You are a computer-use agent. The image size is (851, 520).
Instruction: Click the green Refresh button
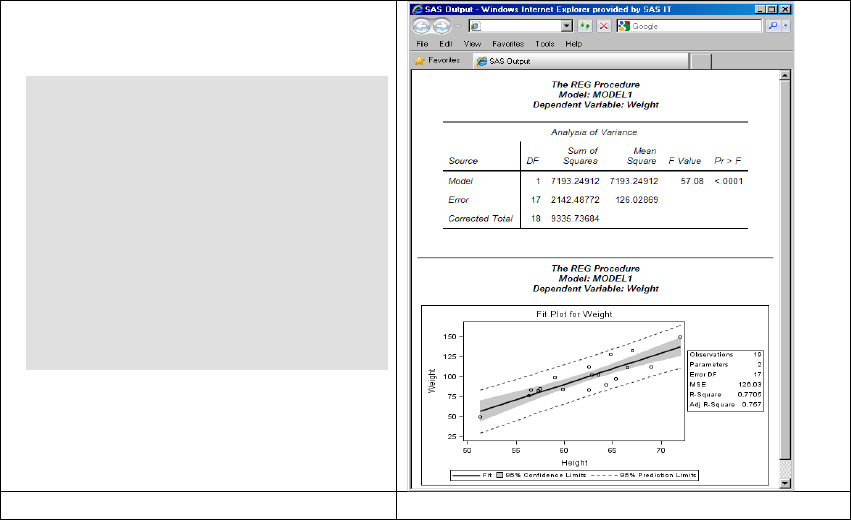point(585,26)
